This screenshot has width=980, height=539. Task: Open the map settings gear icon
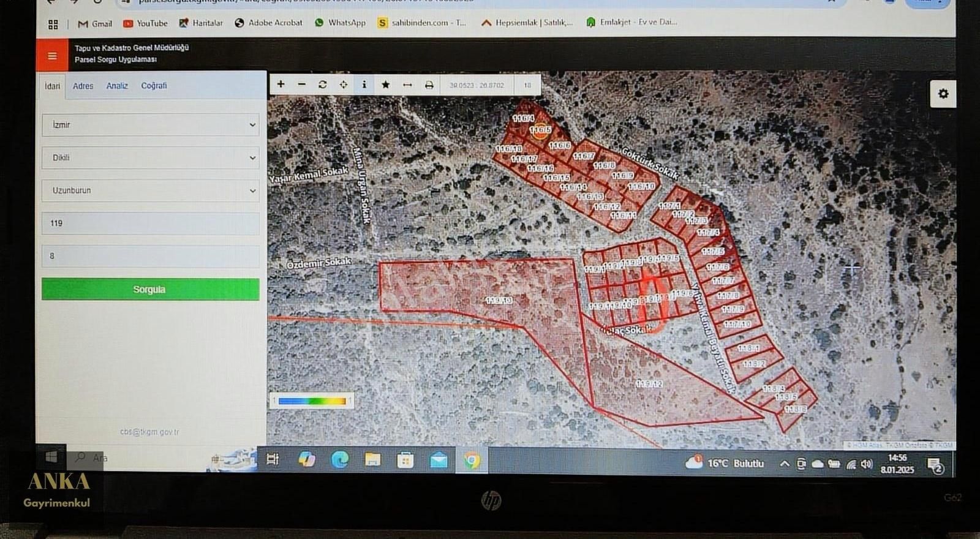click(x=943, y=94)
